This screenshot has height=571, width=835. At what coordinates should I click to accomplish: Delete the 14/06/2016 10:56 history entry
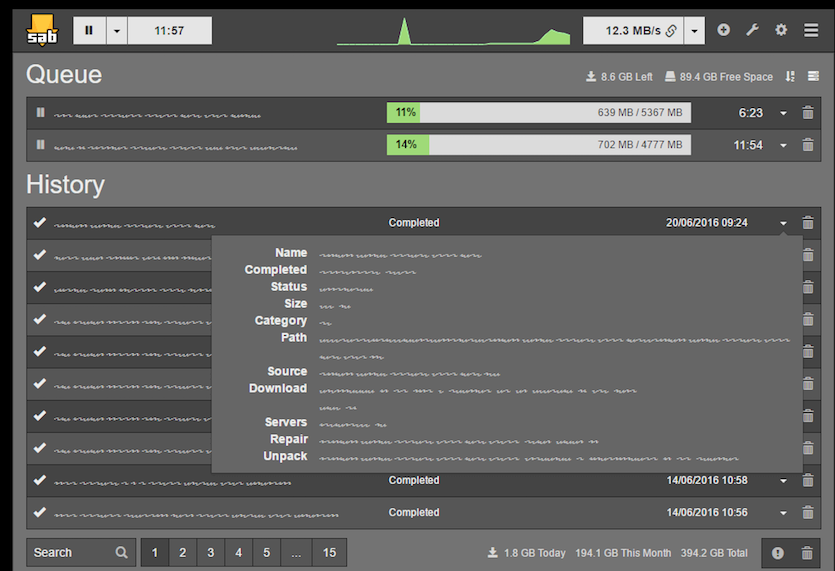point(808,512)
